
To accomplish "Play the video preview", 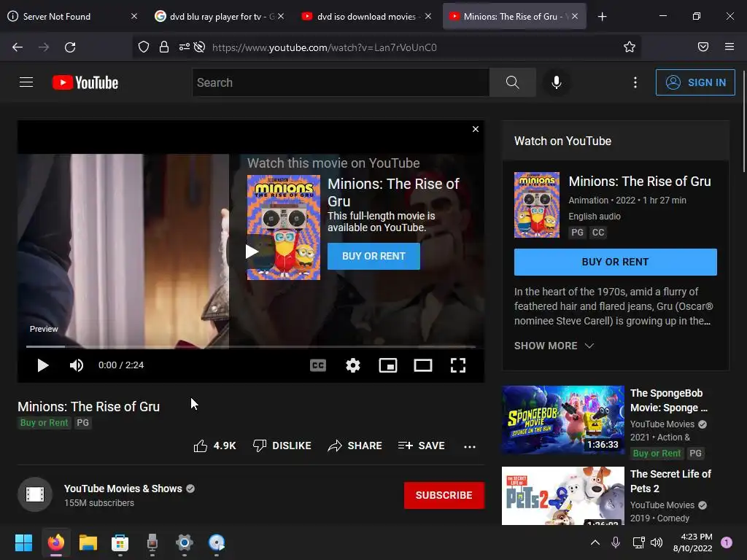I will pos(43,365).
